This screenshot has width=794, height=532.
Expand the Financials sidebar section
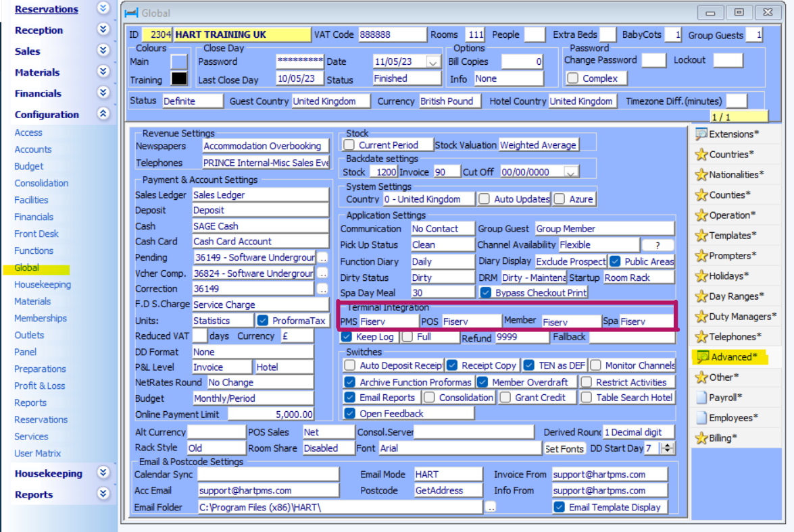click(103, 92)
